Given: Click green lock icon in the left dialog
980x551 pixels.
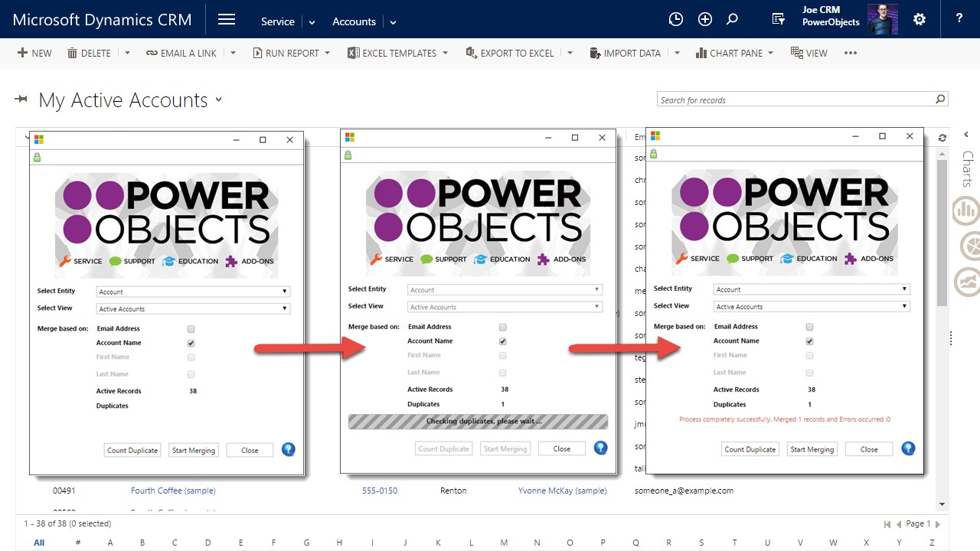Looking at the screenshot, I should tap(36, 157).
